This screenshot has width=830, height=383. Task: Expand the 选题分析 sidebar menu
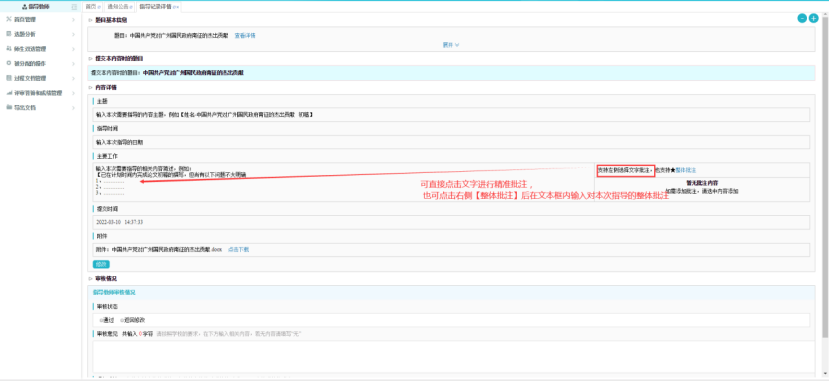41,34
